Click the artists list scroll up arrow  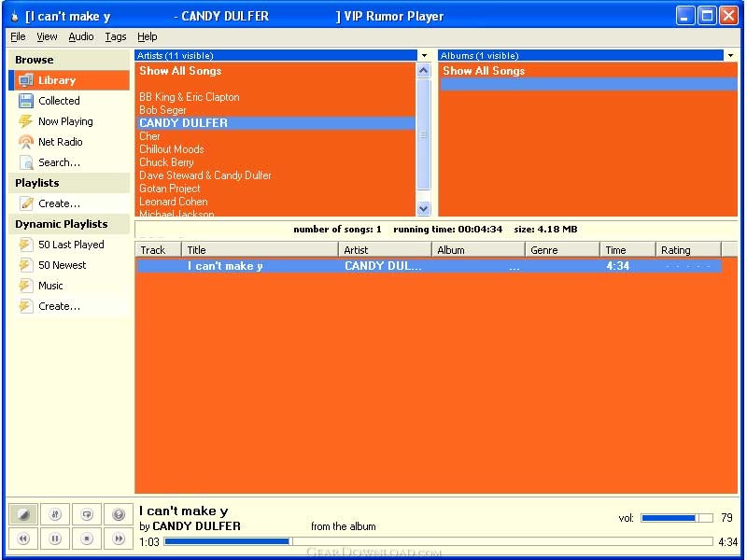(424, 71)
